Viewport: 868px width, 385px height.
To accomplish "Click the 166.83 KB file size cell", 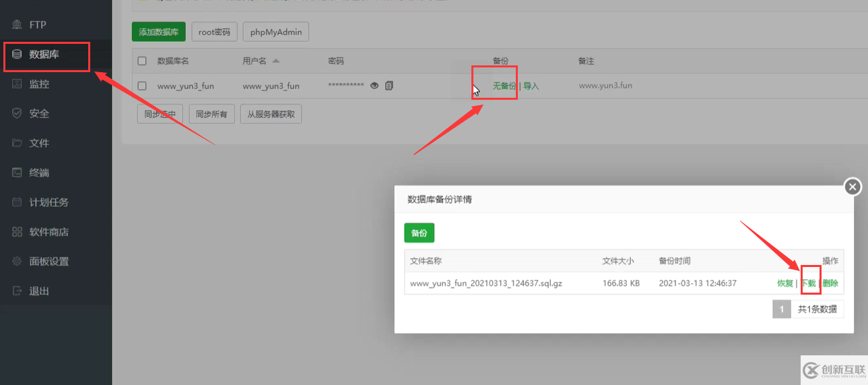I will (621, 283).
